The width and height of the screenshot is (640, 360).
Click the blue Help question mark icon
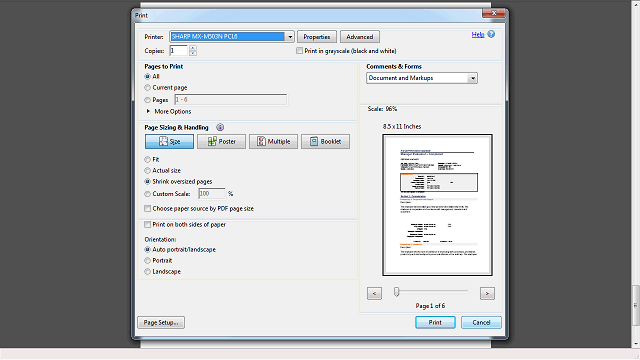[x=491, y=34]
